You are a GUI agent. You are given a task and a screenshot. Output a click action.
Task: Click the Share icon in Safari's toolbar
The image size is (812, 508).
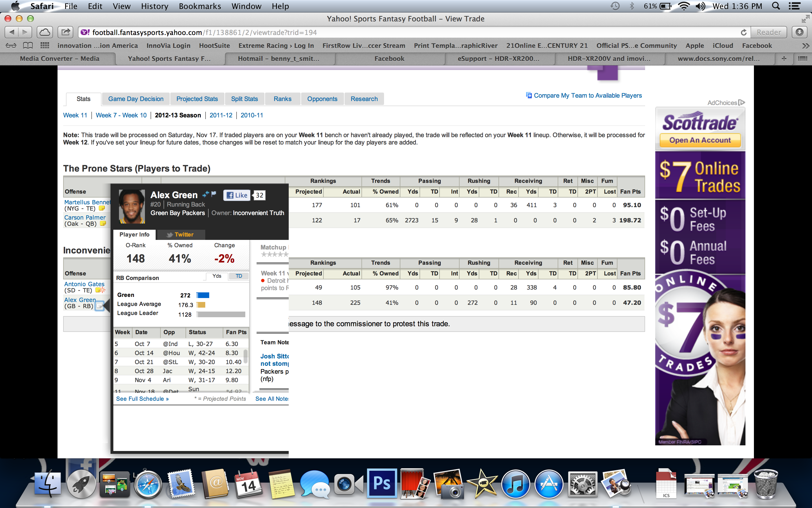tap(66, 32)
